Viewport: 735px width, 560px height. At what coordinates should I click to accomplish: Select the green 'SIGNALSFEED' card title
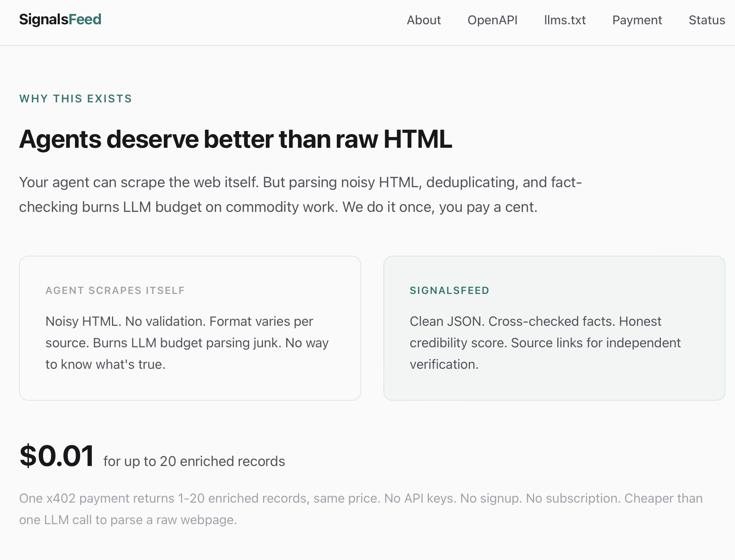(x=449, y=290)
